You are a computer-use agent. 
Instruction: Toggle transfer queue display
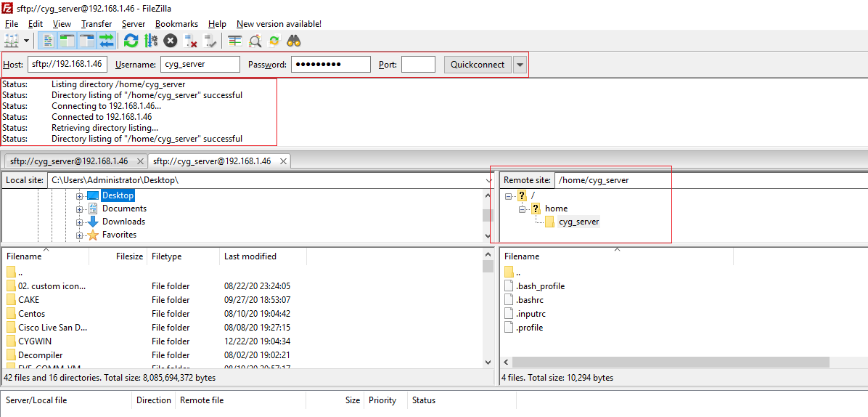click(106, 41)
